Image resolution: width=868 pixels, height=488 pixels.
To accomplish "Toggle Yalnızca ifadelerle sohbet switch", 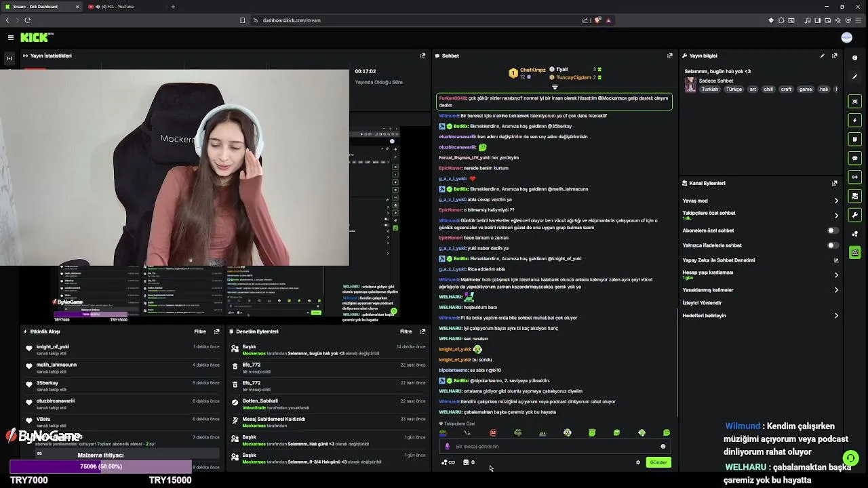I will pyautogui.click(x=832, y=245).
